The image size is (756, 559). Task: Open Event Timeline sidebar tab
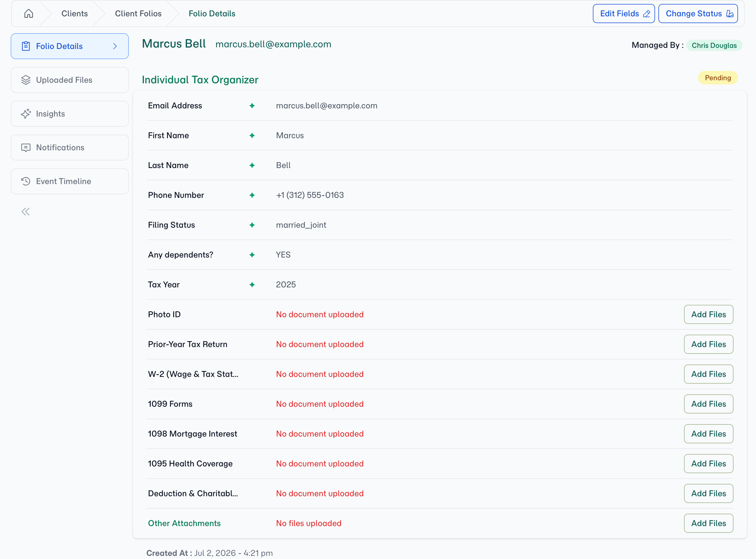tap(70, 181)
